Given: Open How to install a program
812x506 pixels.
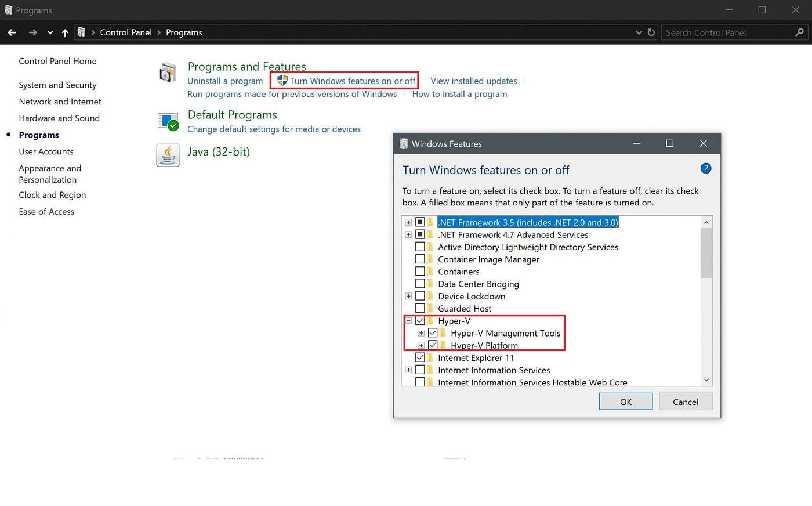Looking at the screenshot, I should click(x=459, y=94).
